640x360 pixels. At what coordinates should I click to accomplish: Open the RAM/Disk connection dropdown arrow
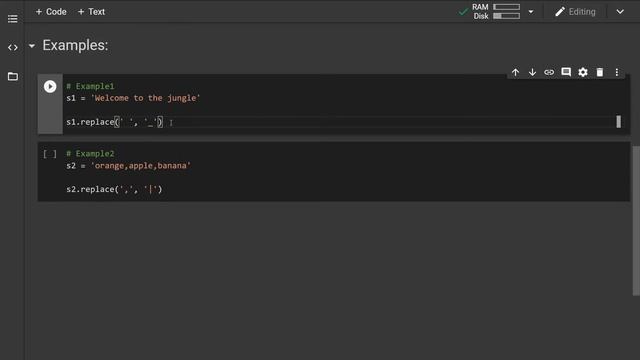point(531,12)
